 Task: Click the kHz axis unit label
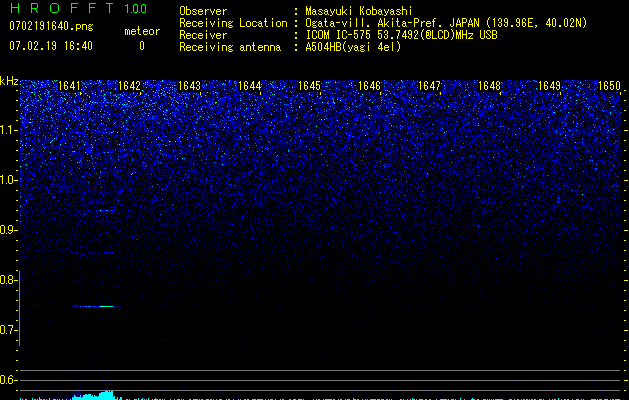[x=9, y=81]
